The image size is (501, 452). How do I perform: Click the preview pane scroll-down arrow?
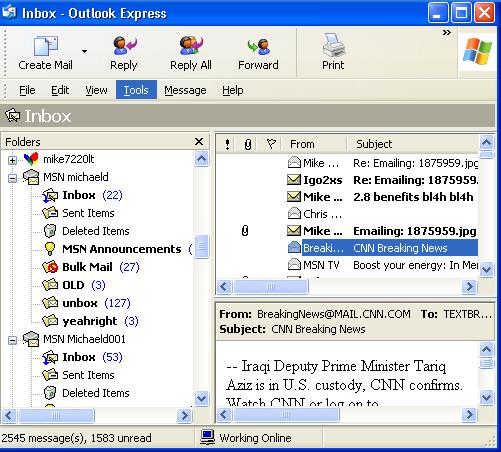[x=487, y=397]
